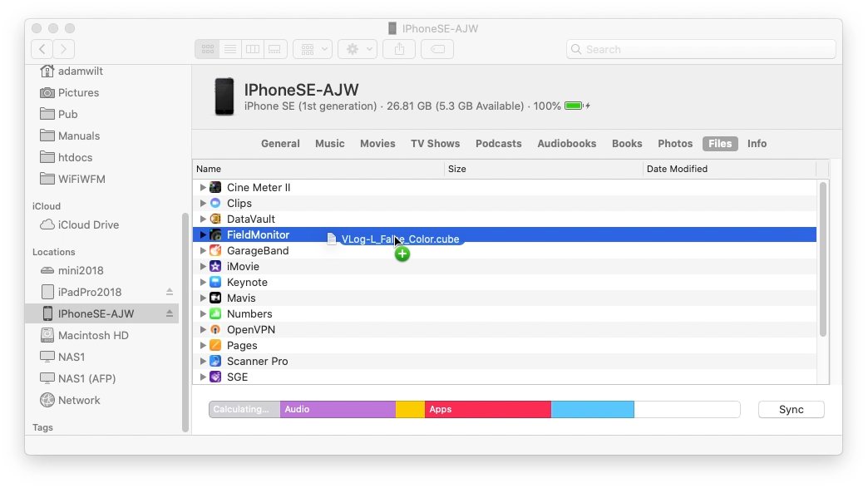Viewport: 868px width, 488px height.
Task: Switch to list view in the toolbar
Action: coord(230,48)
